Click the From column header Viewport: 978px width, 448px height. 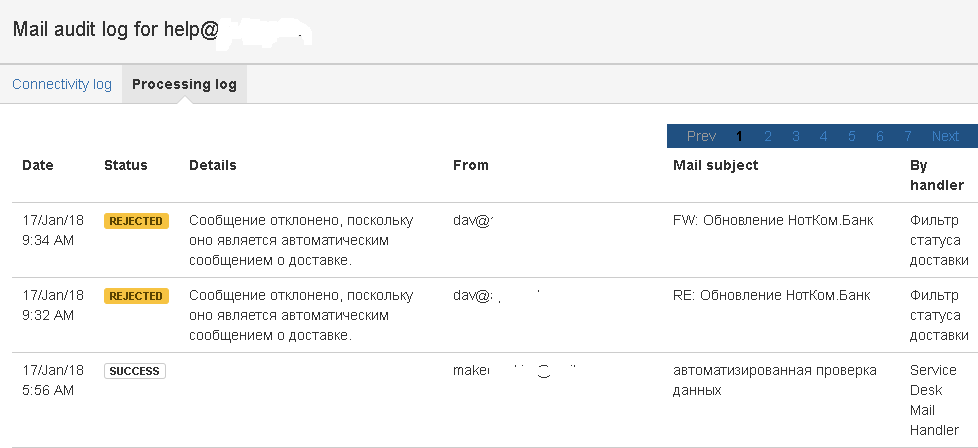click(x=470, y=165)
